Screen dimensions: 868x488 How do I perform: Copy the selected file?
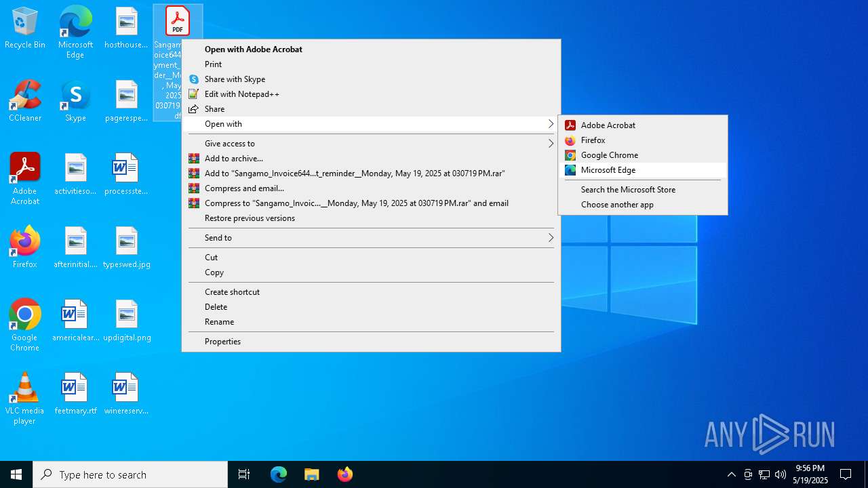point(371,272)
